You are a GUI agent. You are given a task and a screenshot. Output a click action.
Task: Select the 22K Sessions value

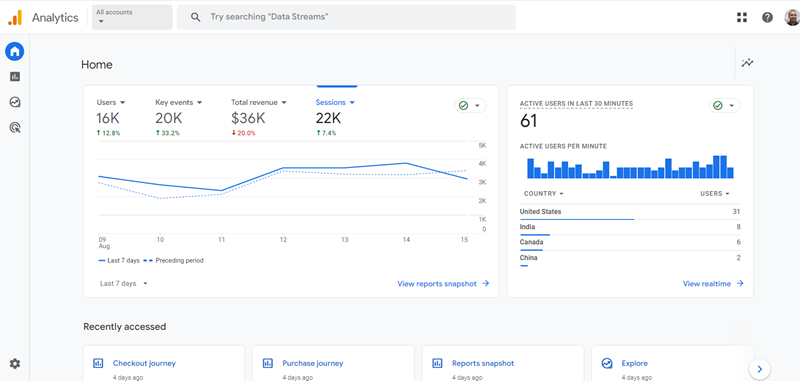(x=328, y=118)
